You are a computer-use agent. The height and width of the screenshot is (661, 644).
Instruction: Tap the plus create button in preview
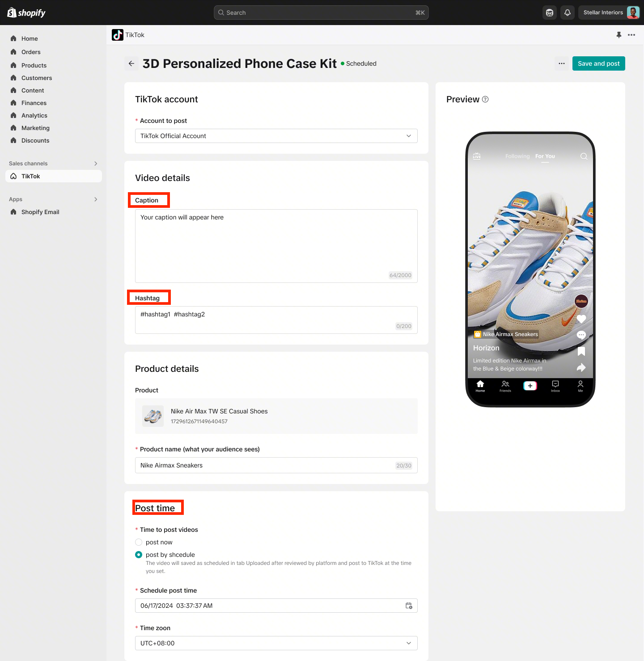(x=530, y=386)
